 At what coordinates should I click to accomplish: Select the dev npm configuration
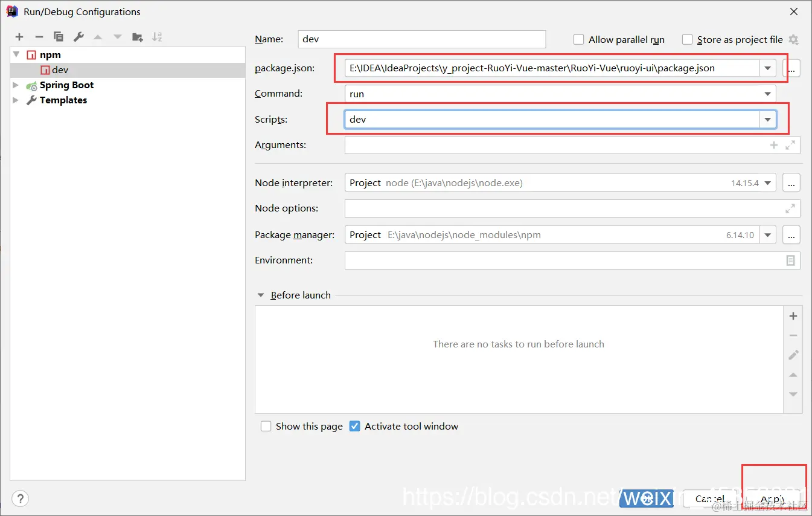coord(128,70)
